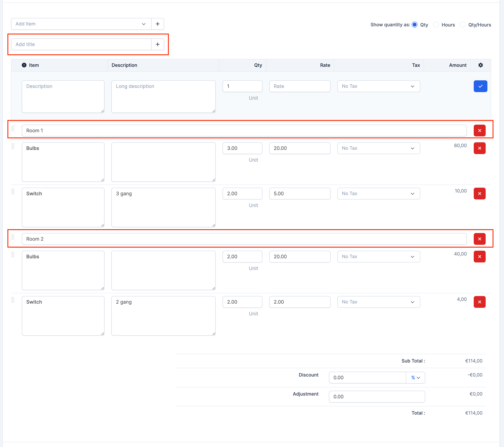Viewport: 504px width, 447px height.
Task: Edit the 2 gang long description field
Action: (163, 316)
